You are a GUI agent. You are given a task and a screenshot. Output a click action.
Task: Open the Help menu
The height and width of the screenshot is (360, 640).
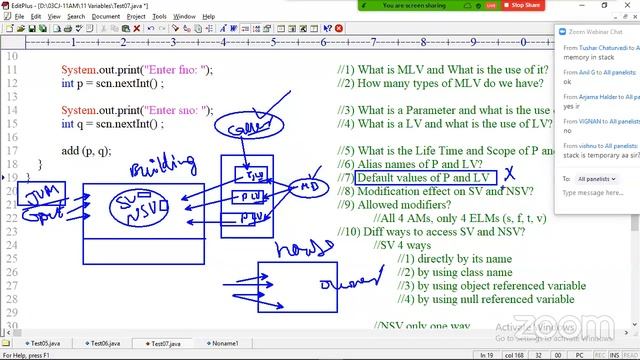pos(209,17)
